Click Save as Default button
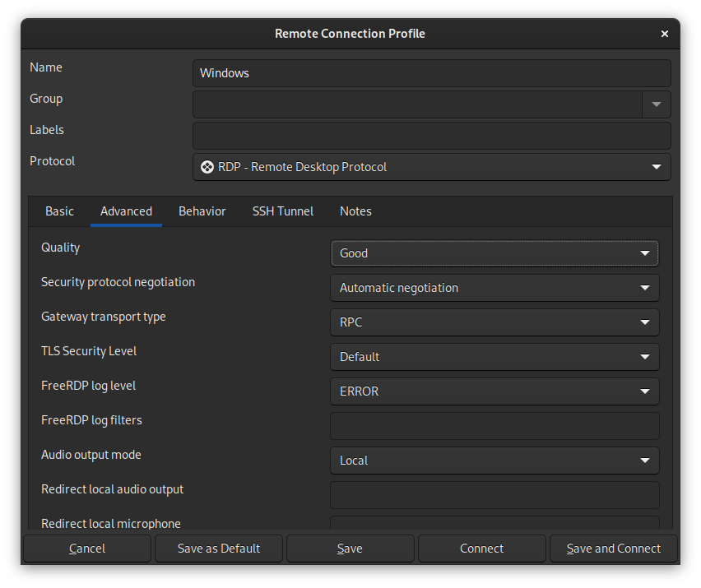Viewport: 701px width, 588px height. [219, 549]
